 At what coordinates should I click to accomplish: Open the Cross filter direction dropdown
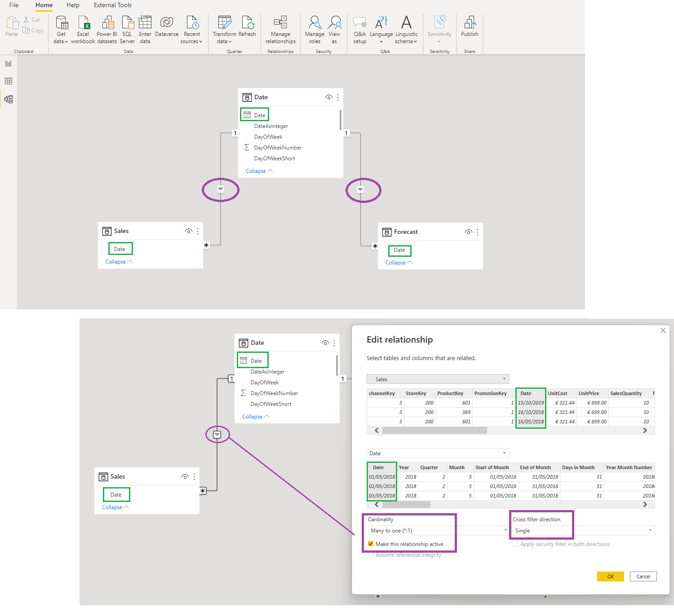click(584, 531)
